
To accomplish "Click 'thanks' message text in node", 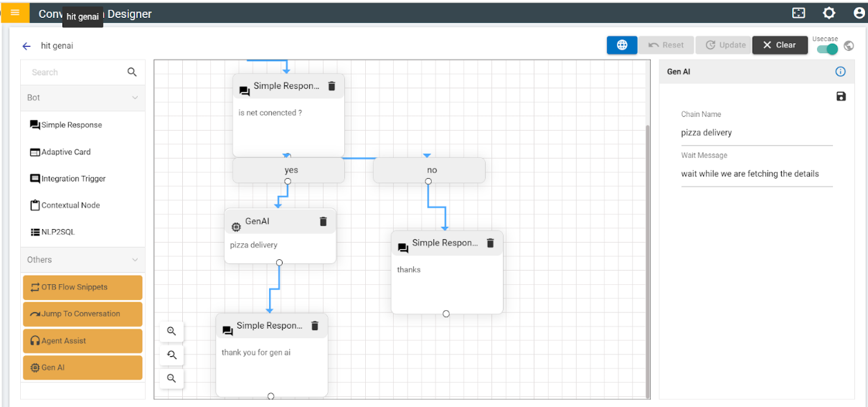I will click(409, 270).
